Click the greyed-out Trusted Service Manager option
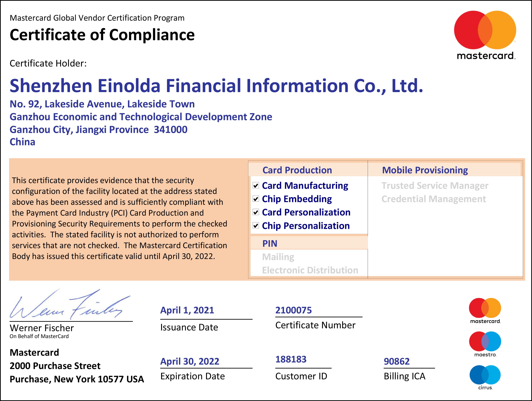532x401 pixels. pos(435,186)
